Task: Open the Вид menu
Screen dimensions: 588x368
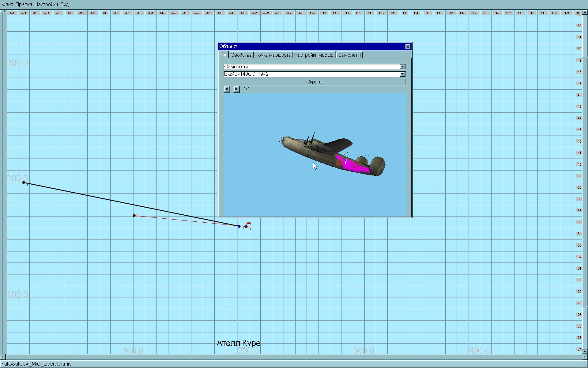Action: [x=64, y=4]
